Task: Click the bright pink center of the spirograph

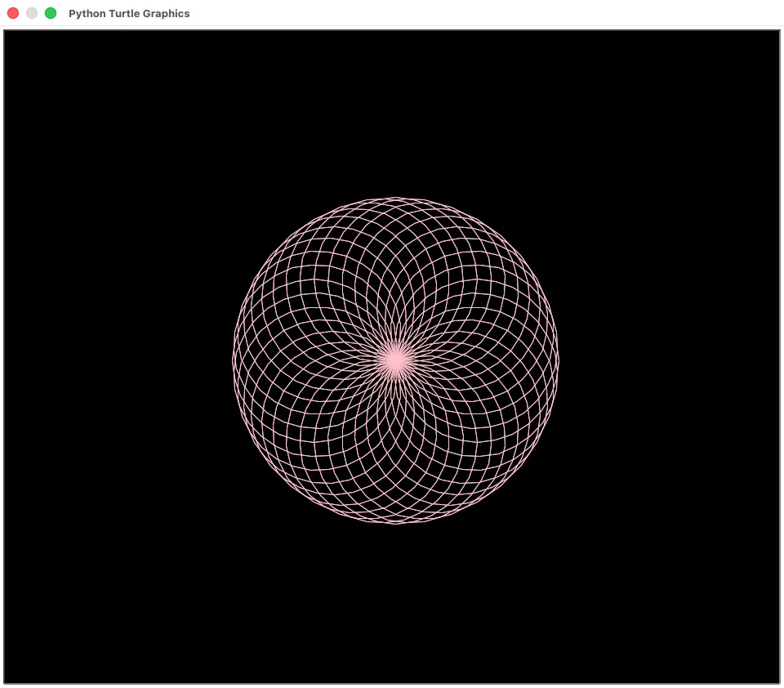Action: click(395, 360)
